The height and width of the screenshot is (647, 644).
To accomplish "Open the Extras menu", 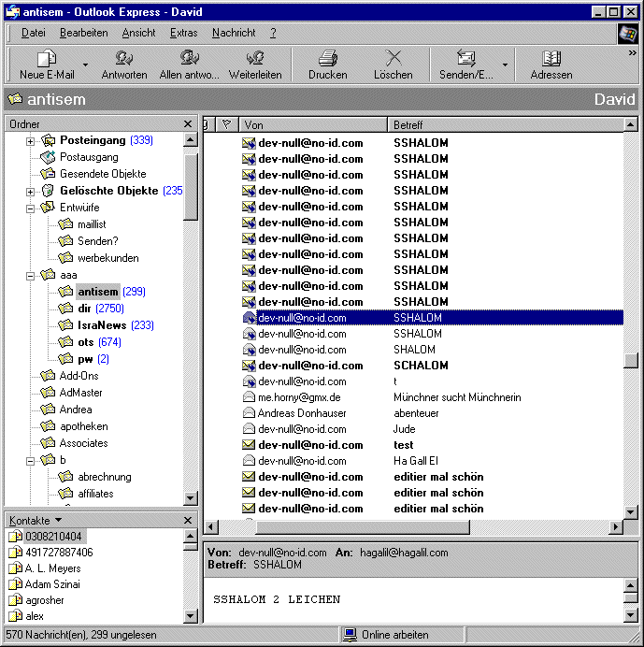I will (183, 33).
